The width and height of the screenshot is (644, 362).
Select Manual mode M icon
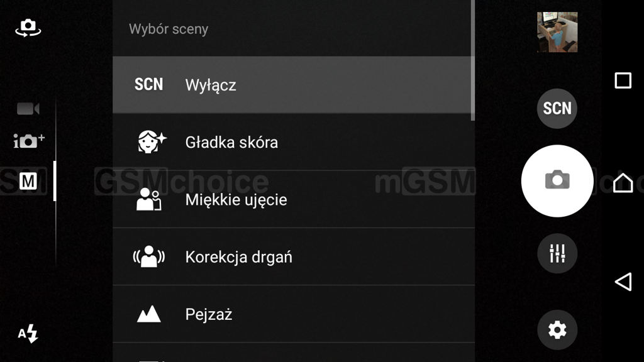28,181
